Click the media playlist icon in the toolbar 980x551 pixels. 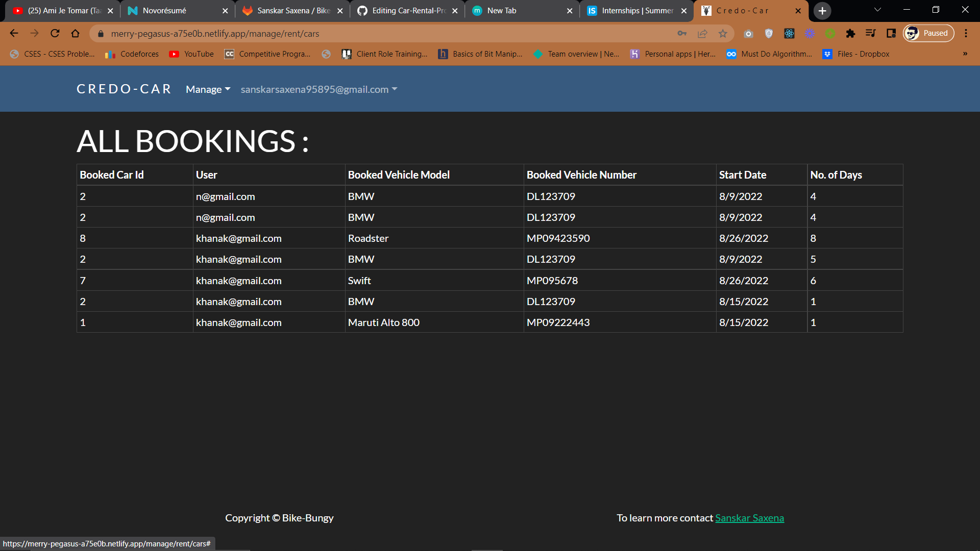[x=871, y=33]
